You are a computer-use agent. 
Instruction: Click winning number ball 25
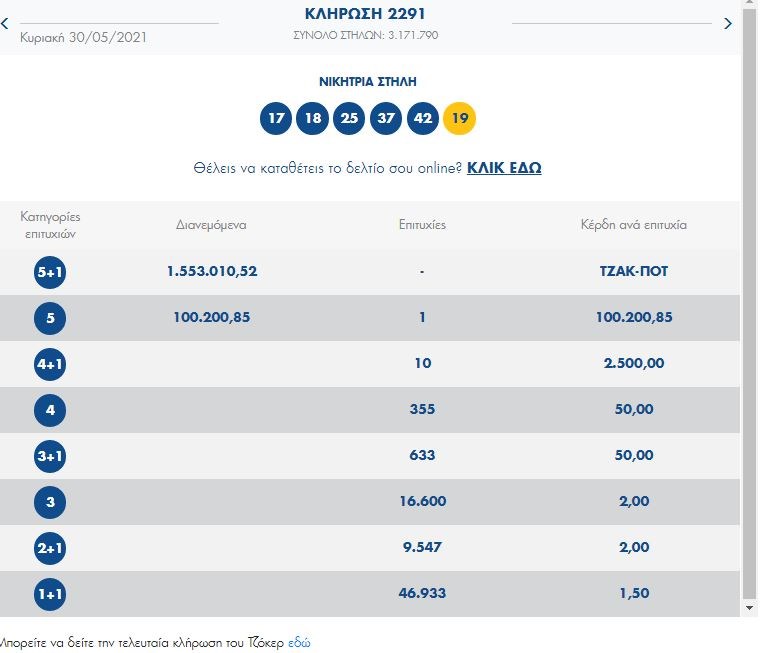coord(349,118)
